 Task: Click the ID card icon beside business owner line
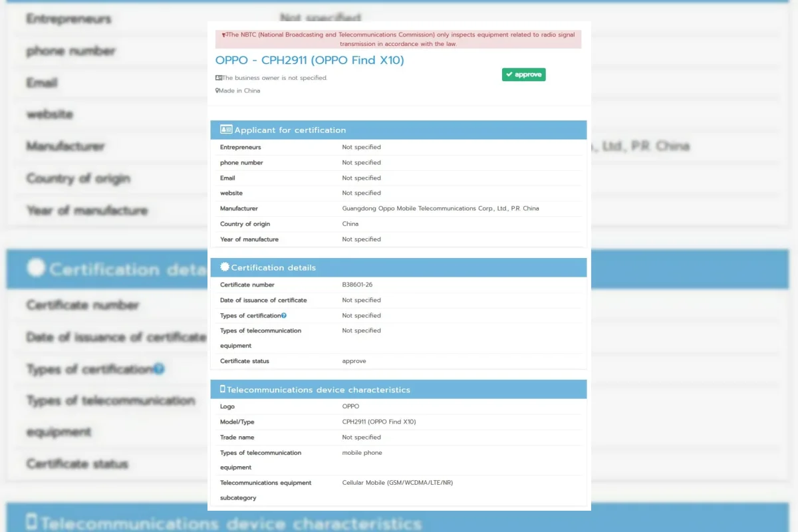tap(219, 78)
